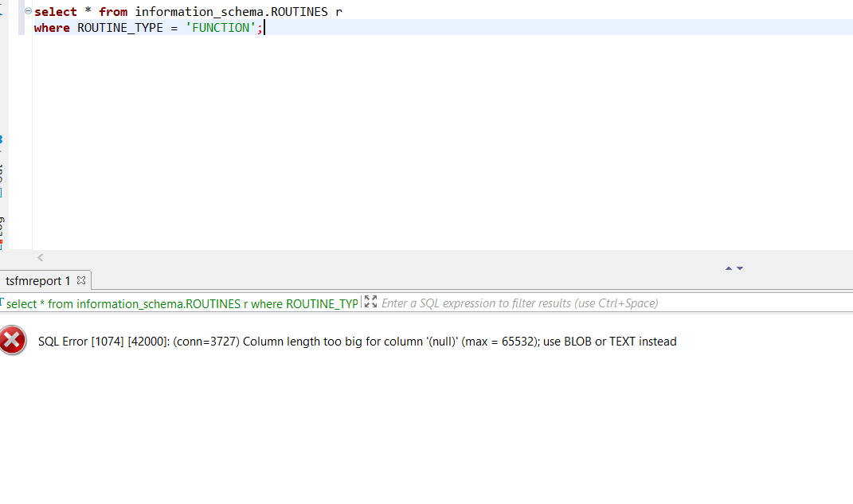Click the 'where' keyword on line two
This screenshot has width=853, height=504.
click(x=52, y=28)
